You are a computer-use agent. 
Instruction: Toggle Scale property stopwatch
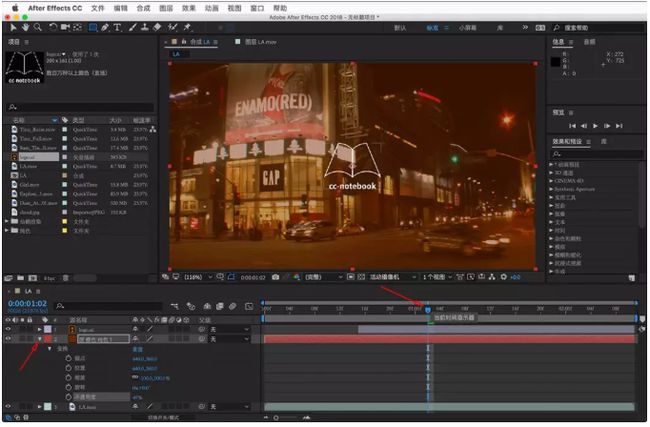68,378
